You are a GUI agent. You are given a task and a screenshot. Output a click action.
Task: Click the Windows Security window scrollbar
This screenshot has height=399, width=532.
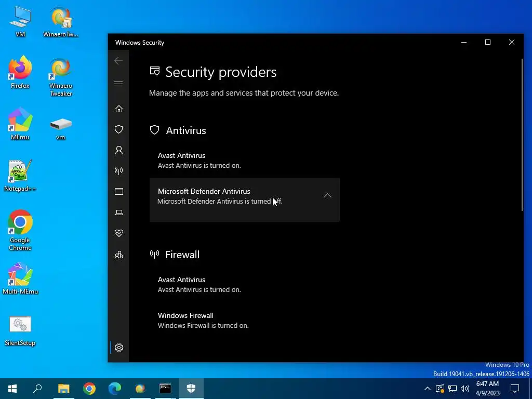522,135
